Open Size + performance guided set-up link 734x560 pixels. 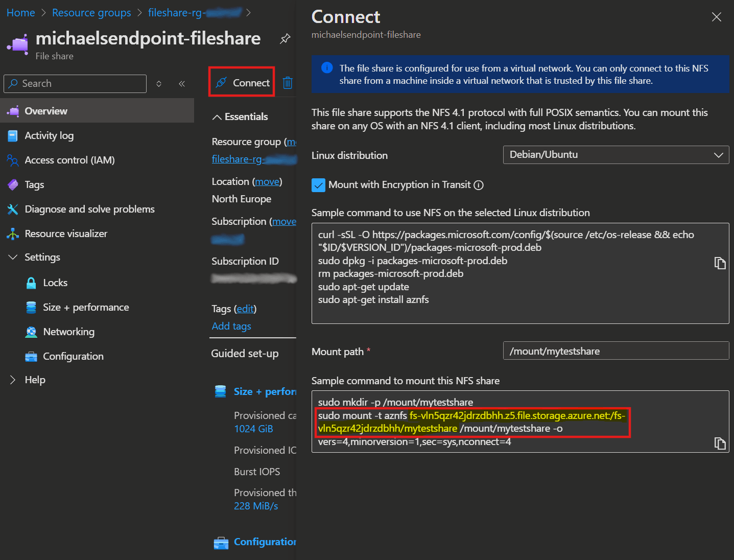coord(265,391)
